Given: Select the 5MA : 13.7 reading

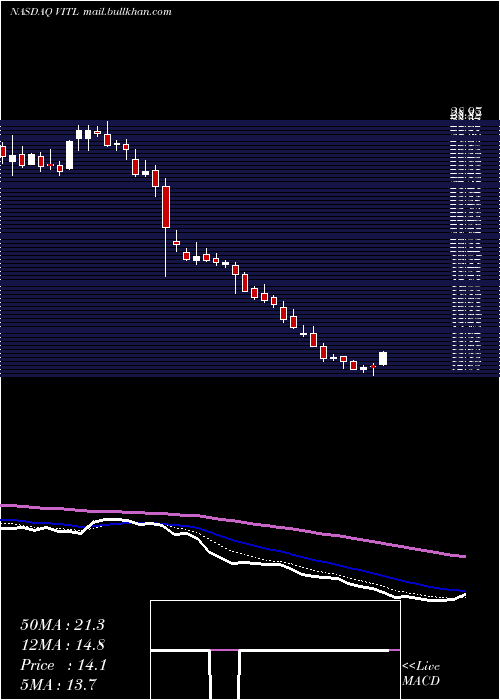Looking at the screenshot, I should [x=58, y=685].
